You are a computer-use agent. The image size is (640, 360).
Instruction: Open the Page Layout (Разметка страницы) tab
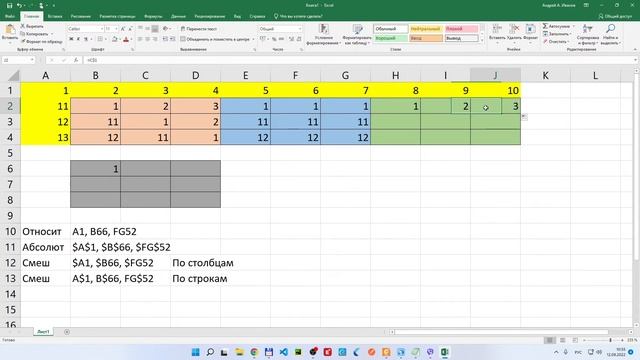(x=117, y=16)
